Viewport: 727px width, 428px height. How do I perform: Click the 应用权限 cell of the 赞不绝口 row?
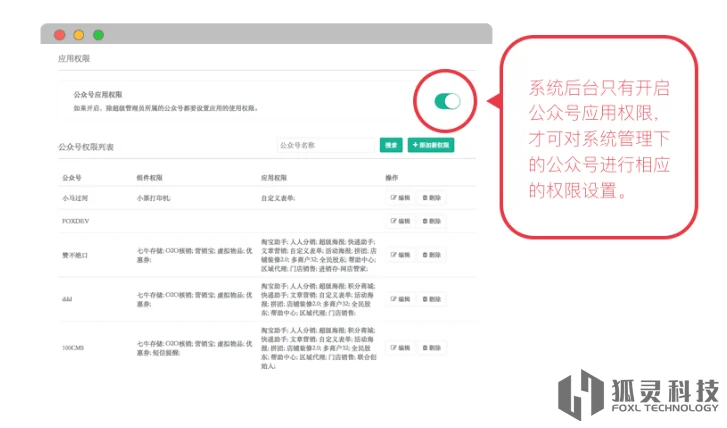[x=319, y=256]
